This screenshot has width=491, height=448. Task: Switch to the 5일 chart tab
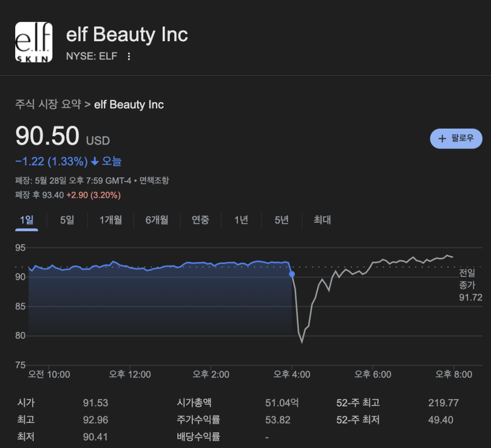[67, 220]
